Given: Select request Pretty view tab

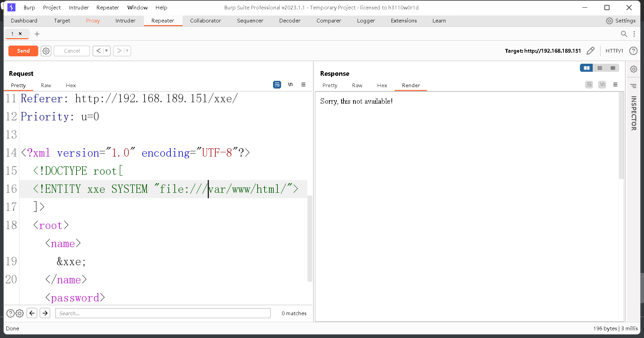Looking at the screenshot, I should 18,86.
